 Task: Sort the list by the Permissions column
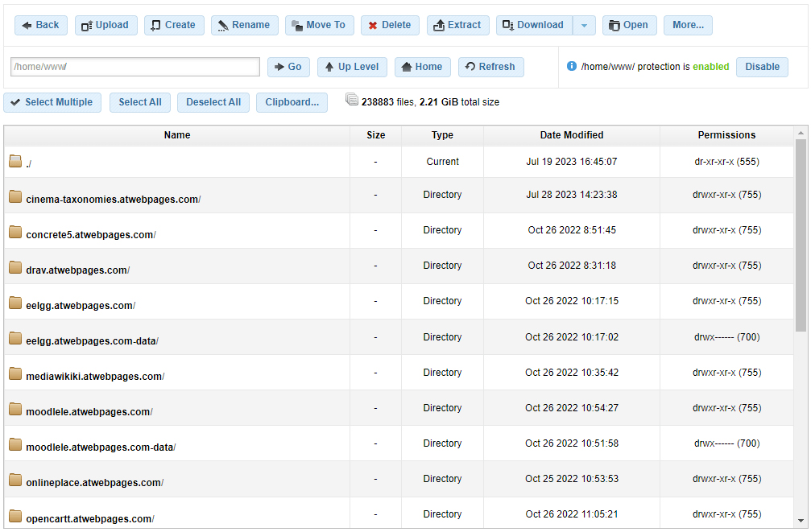point(726,134)
